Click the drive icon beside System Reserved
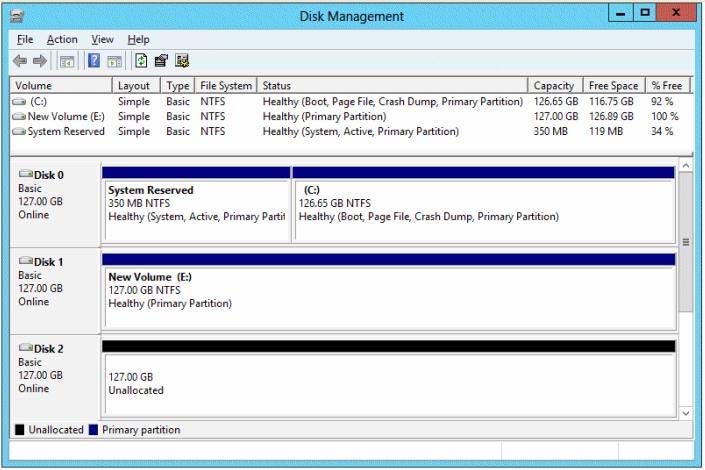 (x=19, y=131)
